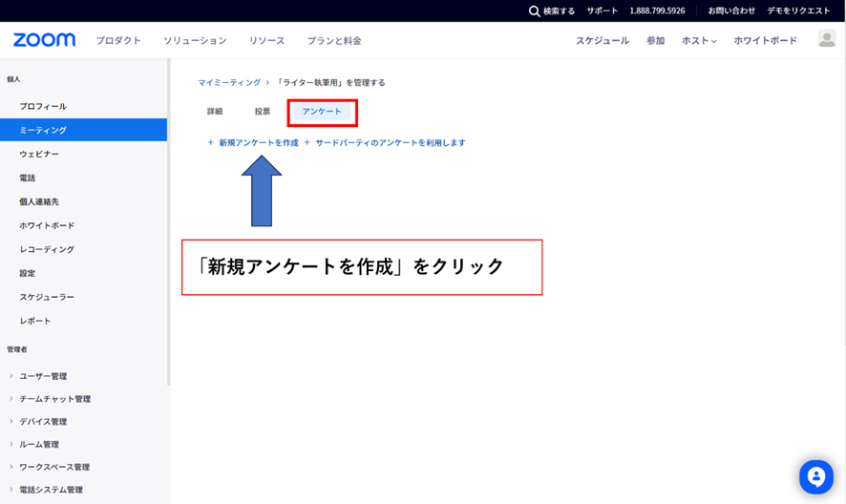
Task: Open プランと料金 page
Action: (334, 40)
